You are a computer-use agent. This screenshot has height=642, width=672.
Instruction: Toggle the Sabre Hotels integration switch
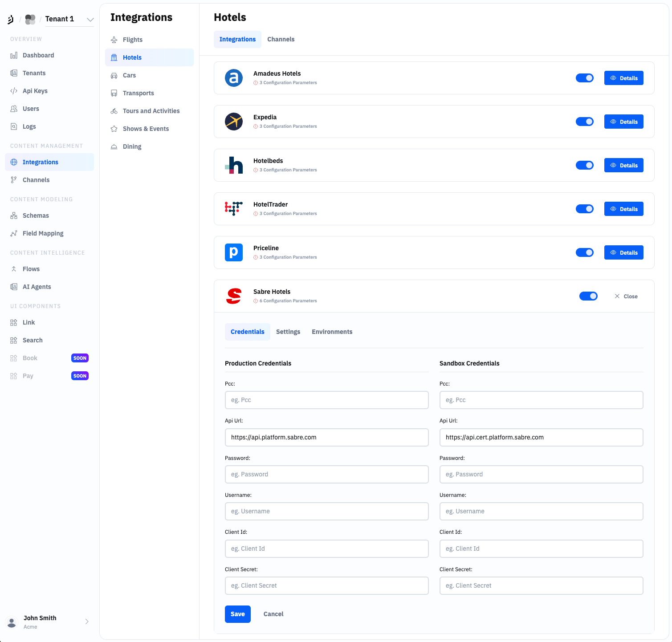[588, 296]
